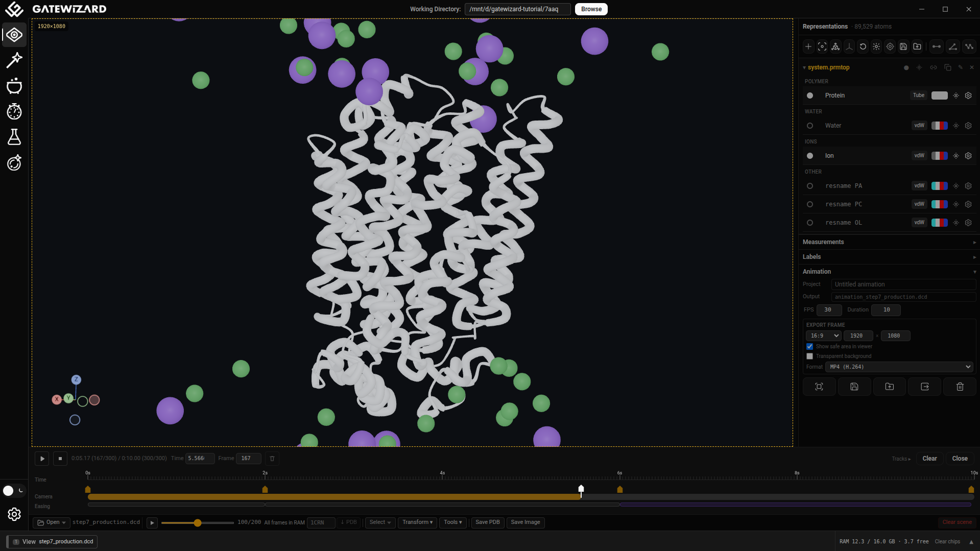
Task: Click the axes tripod icon in Representations toolbar
Action: click(x=849, y=46)
